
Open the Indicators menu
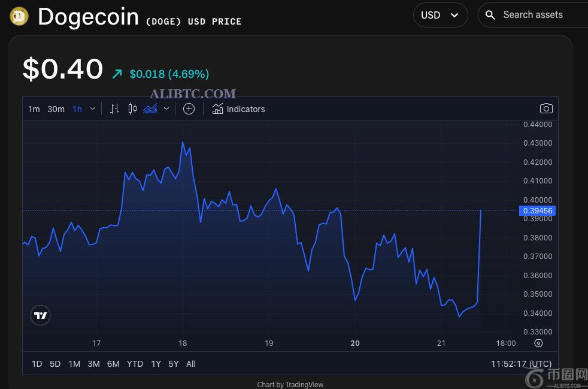tap(238, 109)
